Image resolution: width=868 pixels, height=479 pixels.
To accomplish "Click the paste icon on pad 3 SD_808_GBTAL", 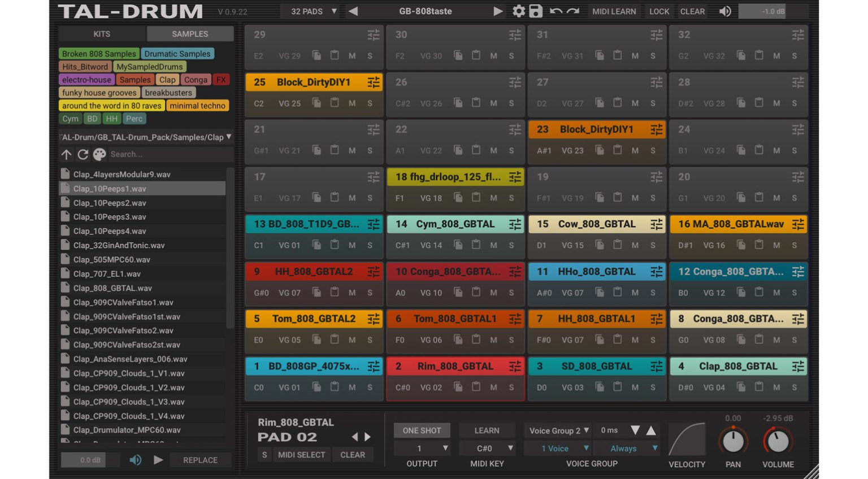I will (x=617, y=387).
